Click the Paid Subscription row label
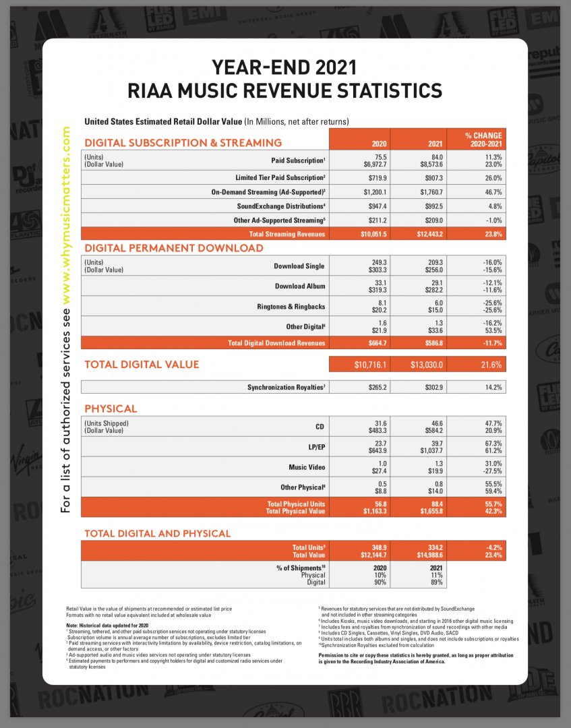Viewport: 571px width, 728px height. (x=298, y=160)
